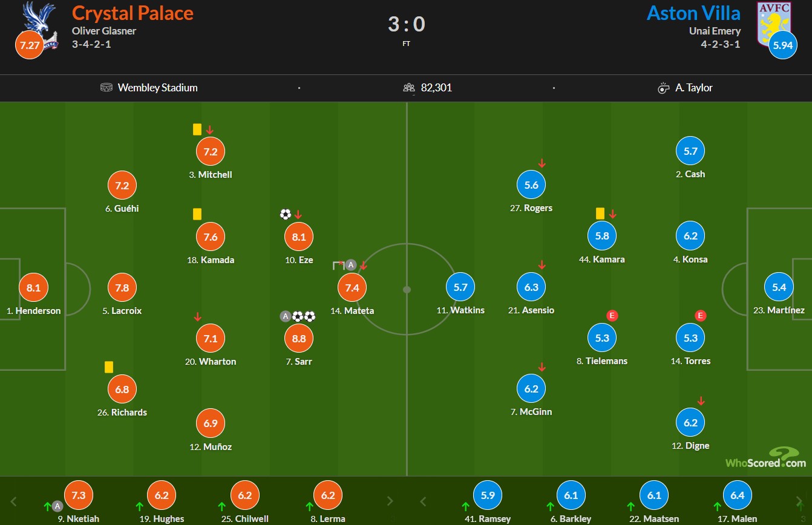Click the yellow card above Kamara
The height and width of the screenshot is (525, 812).
click(600, 214)
